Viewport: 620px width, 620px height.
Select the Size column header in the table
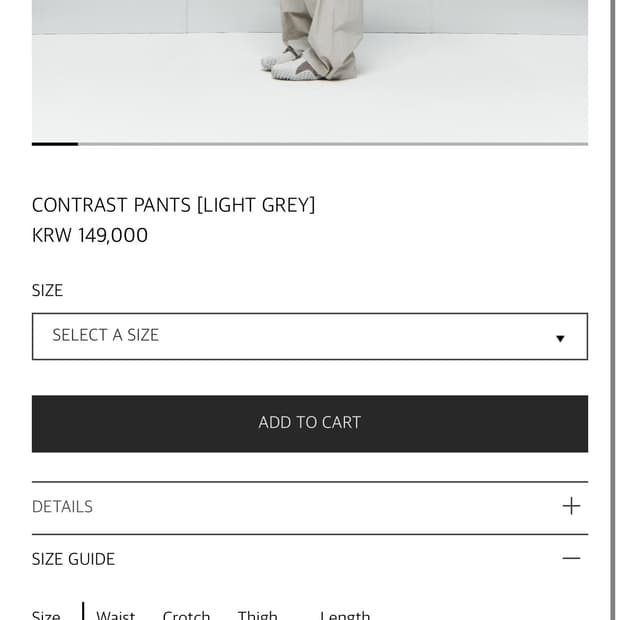46,615
